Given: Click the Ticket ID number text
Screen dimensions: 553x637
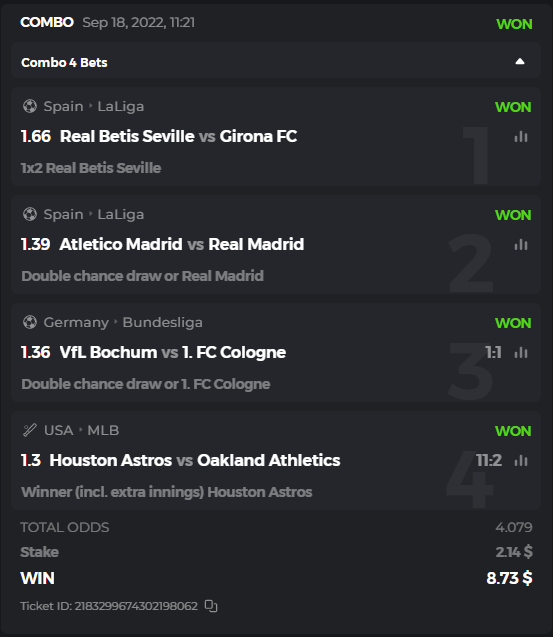Looking at the screenshot, I should (x=136, y=606).
